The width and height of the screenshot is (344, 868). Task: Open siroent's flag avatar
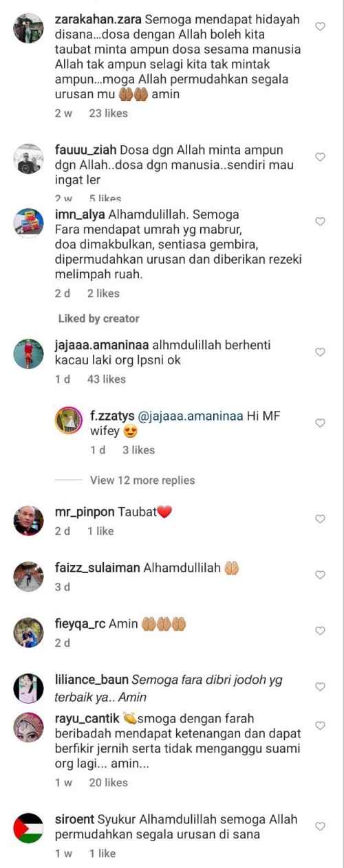29,828
